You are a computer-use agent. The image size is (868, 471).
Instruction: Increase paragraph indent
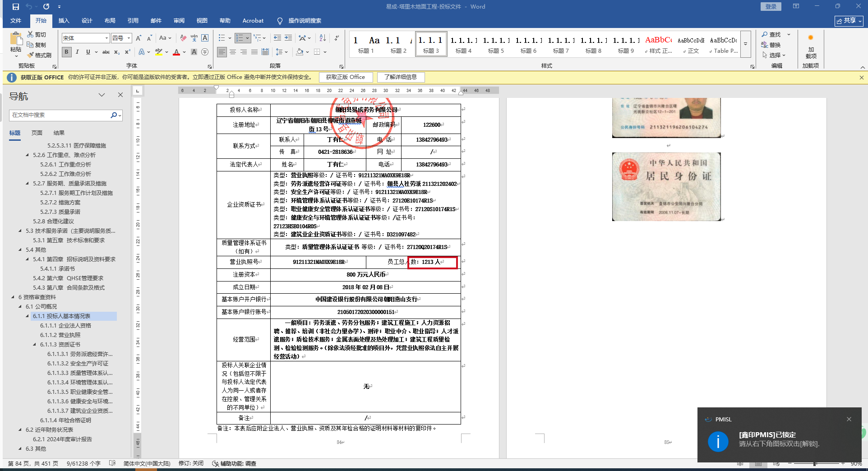click(288, 38)
